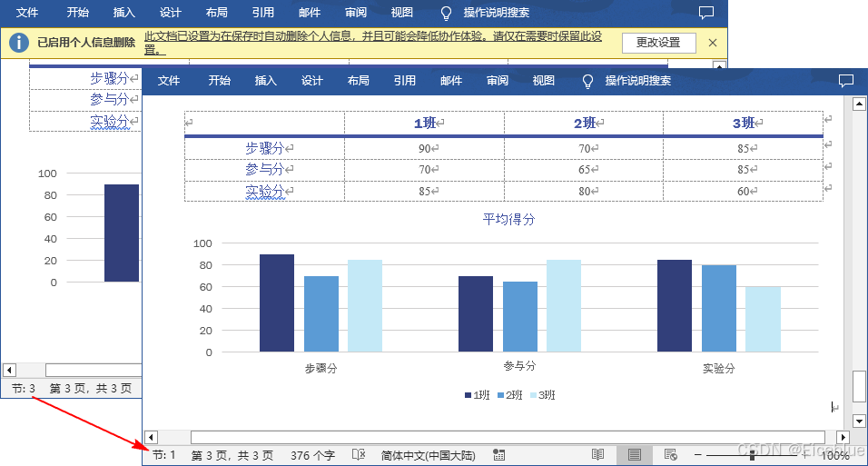Click the zoom out minus button
Image resolution: width=868 pixels, height=466 pixels.
click(698, 455)
